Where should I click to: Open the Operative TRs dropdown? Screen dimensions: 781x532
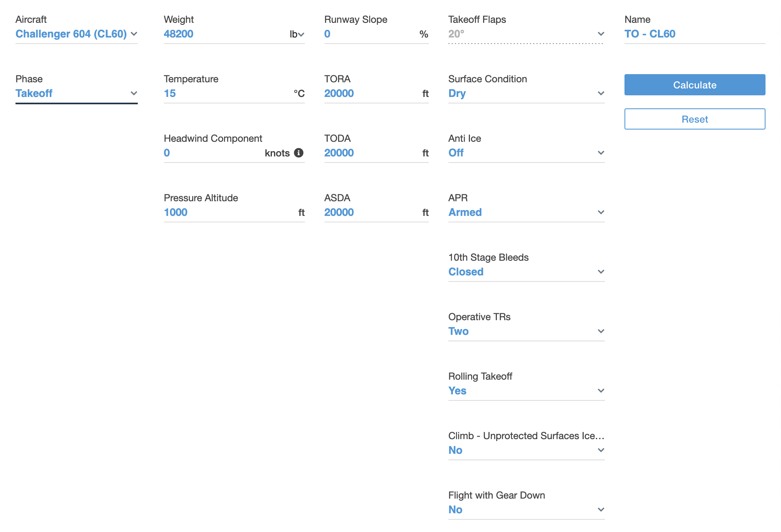point(526,331)
